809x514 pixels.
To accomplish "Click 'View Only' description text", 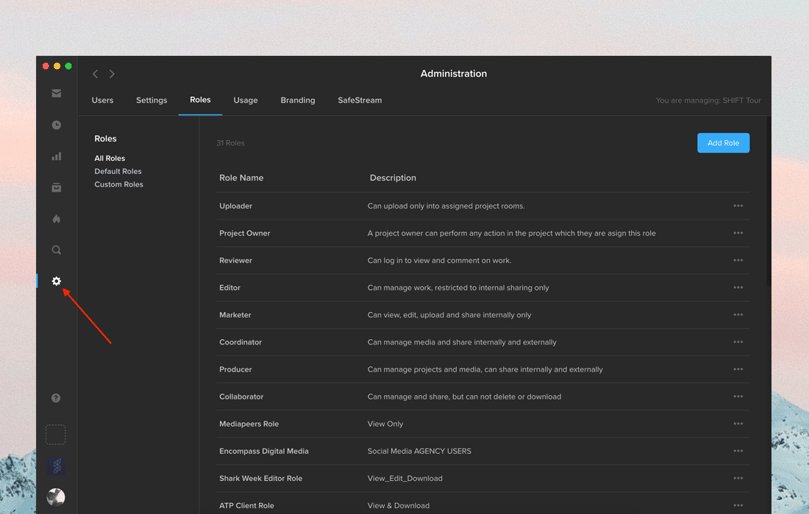I will point(385,424).
